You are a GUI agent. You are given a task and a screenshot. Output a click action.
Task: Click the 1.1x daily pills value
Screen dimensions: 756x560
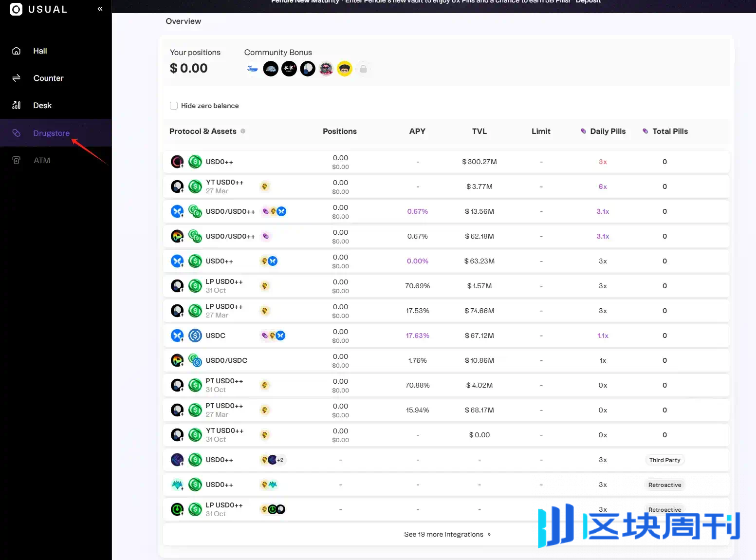tap(603, 336)
